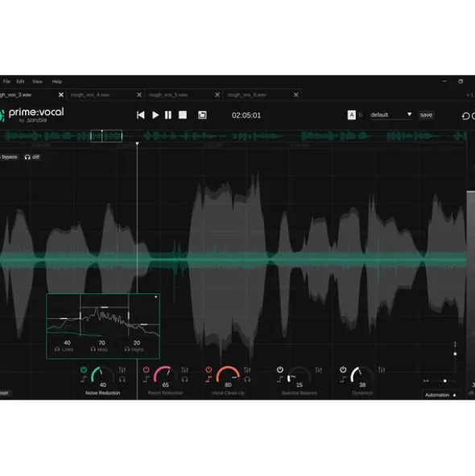Open Vocal Clean-Up band settings sliders icon
Screen dimensions: 475x476
tap(247, 370)
